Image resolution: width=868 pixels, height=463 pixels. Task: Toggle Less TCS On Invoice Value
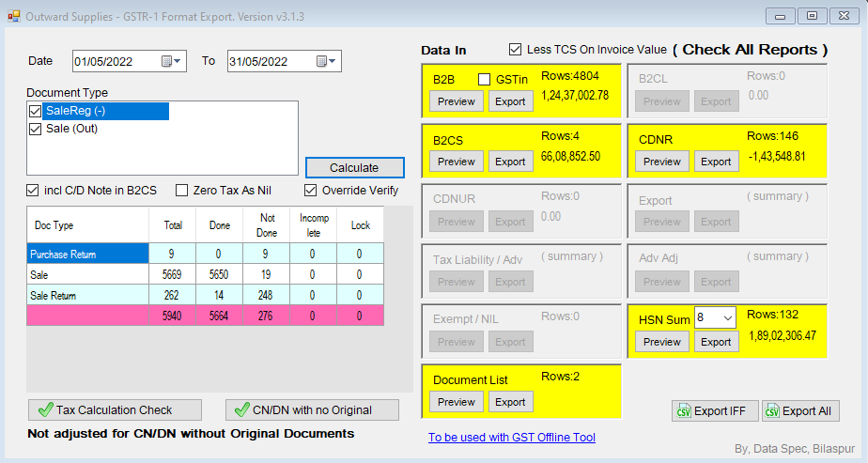pos(516,49)
